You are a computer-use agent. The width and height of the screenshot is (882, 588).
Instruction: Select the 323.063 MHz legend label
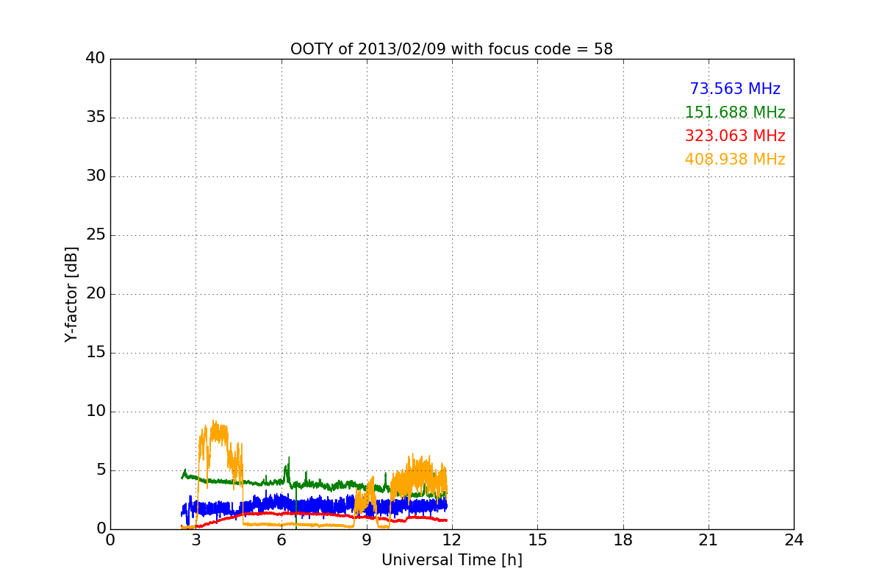[x=735, y=136]
